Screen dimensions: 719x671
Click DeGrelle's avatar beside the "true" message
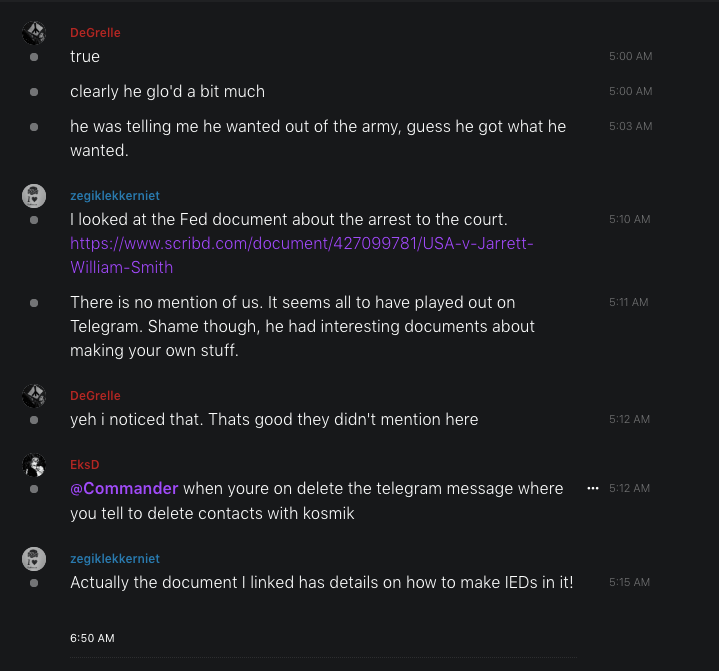tap(34, 34)
